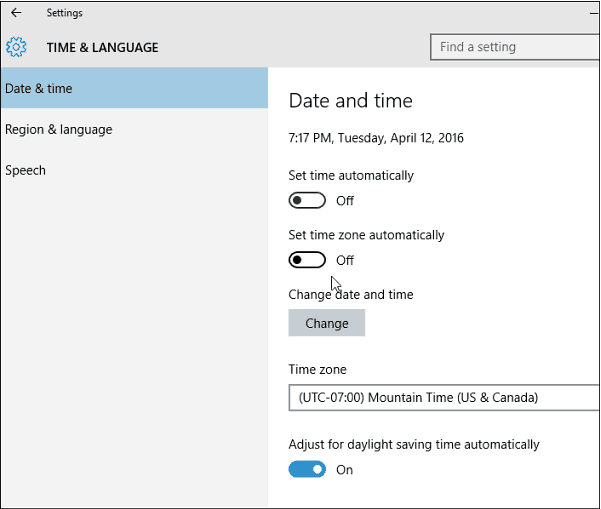Open the Region & language section
601x509 pixels.
[x=134, y=129]
